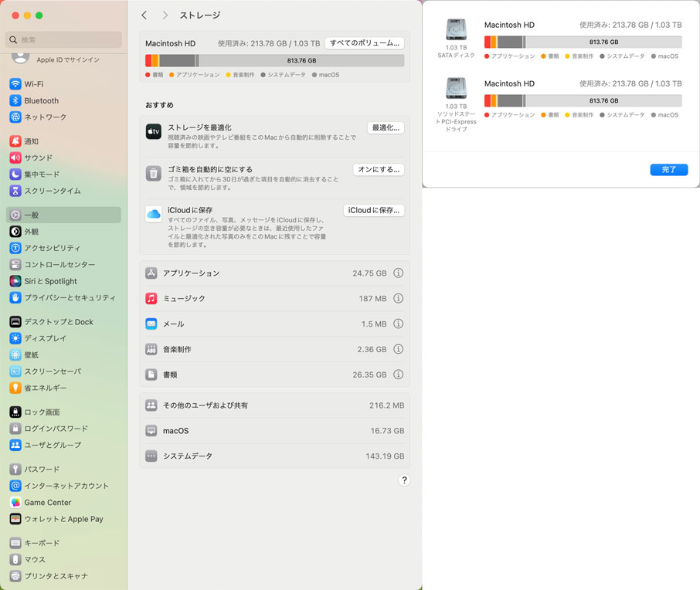Click the システムデータ 143.19 GB row
700x590 pixels.
[x=274, y=456]
